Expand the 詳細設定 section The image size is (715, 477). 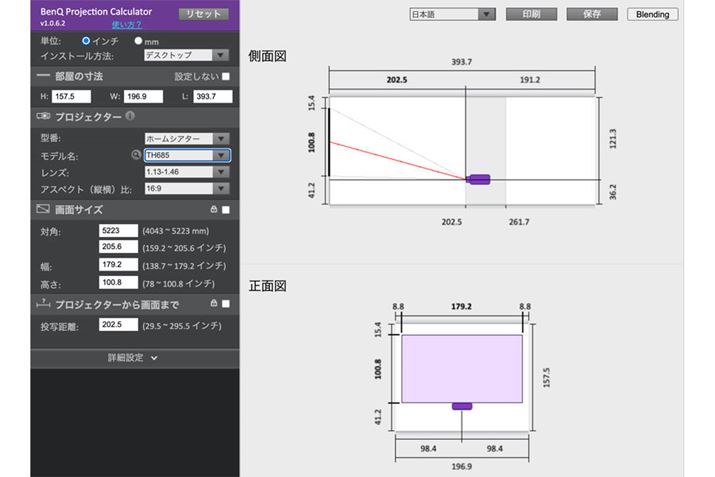pyautogui.click(x=134, y=357)
